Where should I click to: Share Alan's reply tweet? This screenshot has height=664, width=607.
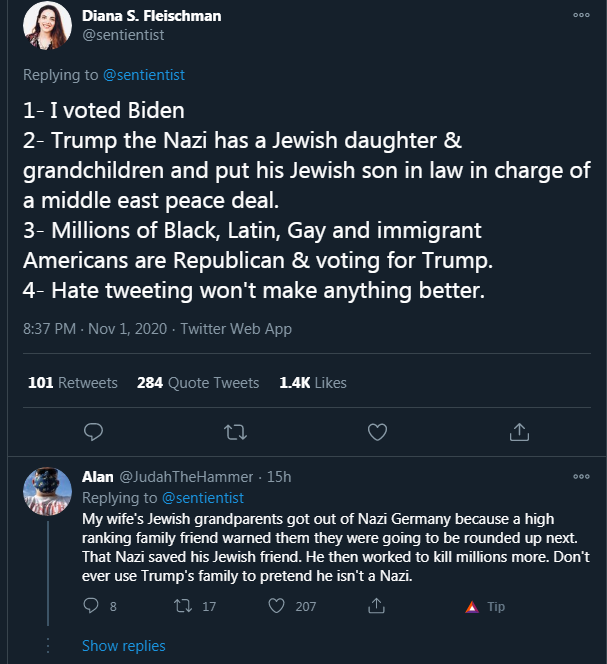pyautogui.click(x=376, y=606)
